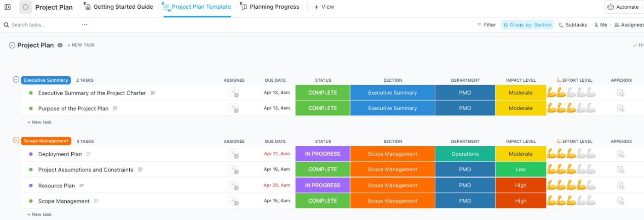Viewport: 644px width, 220px height.
Task: Toggle the Me filter
Action: (x=601, y=25)
